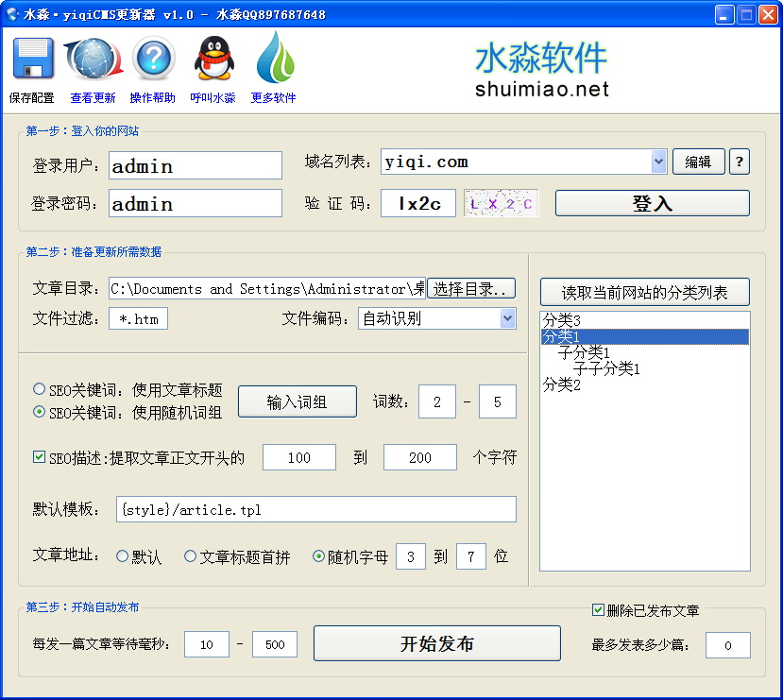Click the 登入 button
Image resolution: width=783 pixels, height=700 pixels.
(652, 203)
